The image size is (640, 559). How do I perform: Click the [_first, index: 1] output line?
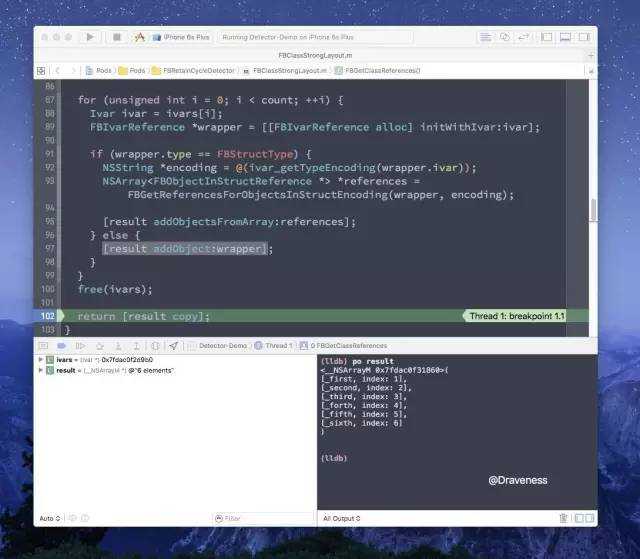click(364, 379)
